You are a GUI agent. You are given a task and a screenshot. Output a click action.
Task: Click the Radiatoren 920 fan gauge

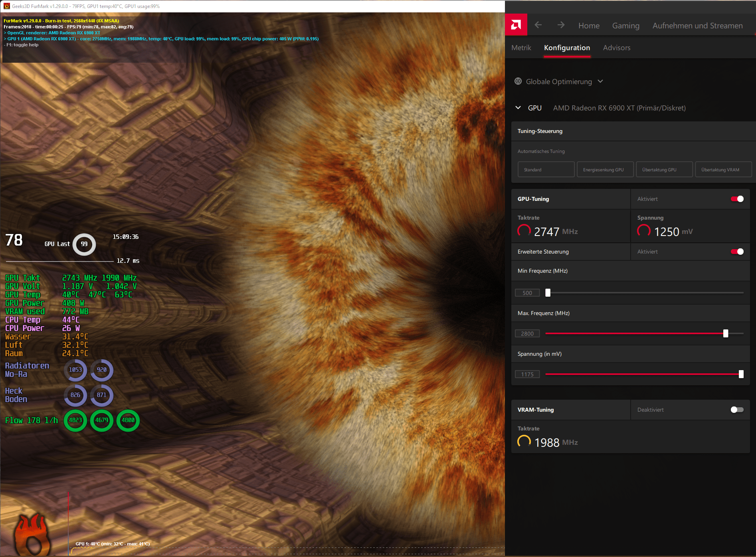click(x=102, y=370)
